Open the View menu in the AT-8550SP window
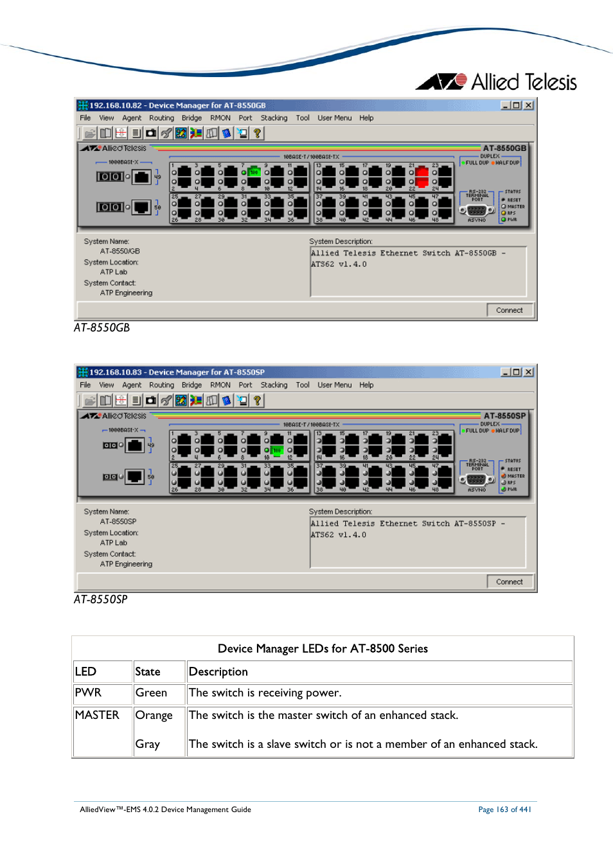The image size is (613, 868). click(x=107, y=385)
